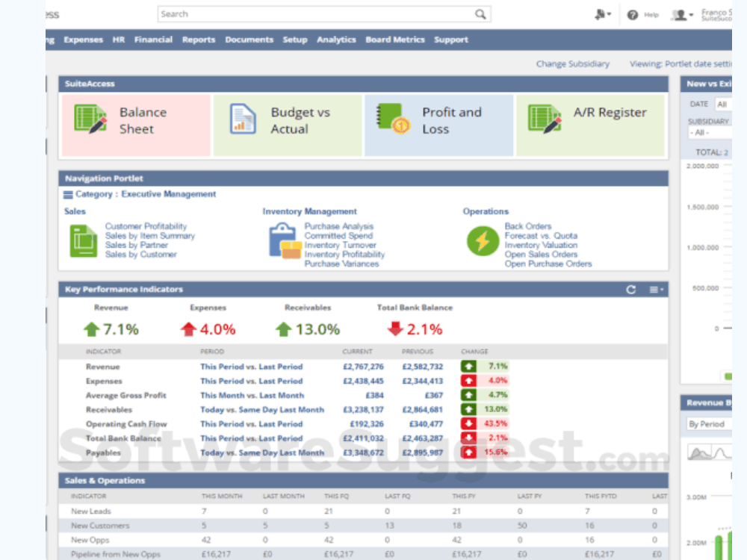The image size is (747, 560).
Task: Open the Reports menu
Action: [199, 40]
